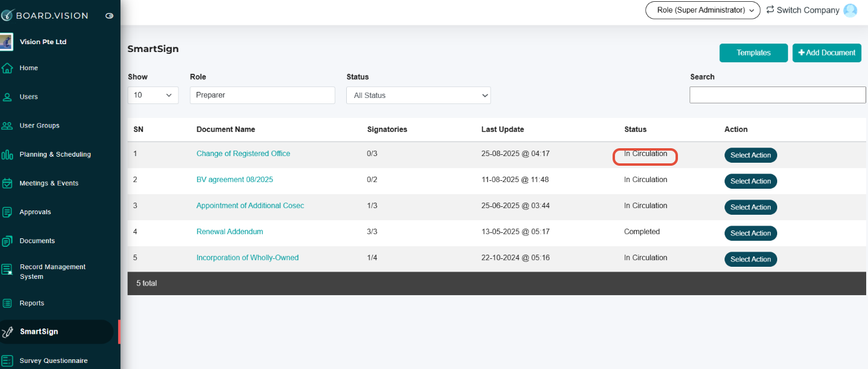Click the user profile avatar icon

[850, 10]
